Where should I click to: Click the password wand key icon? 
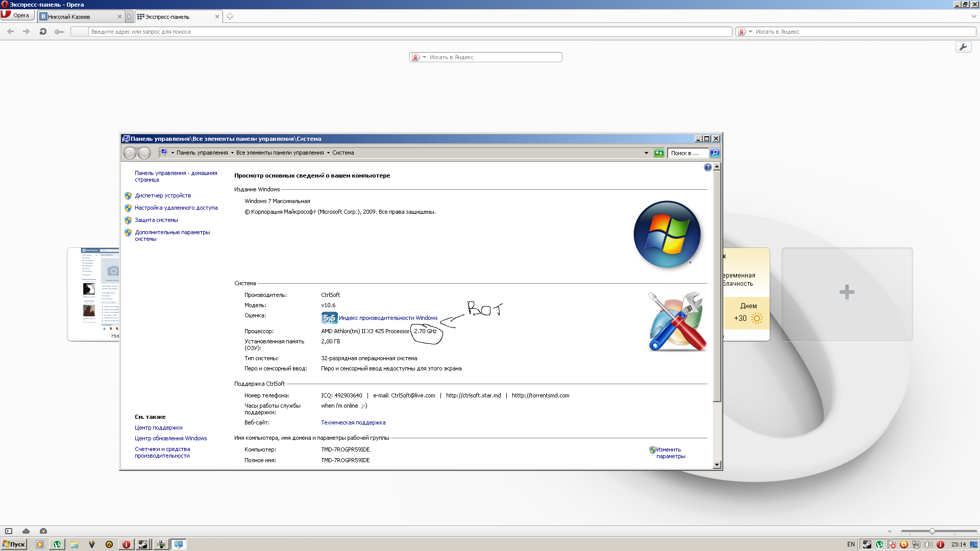coord(59,32)
